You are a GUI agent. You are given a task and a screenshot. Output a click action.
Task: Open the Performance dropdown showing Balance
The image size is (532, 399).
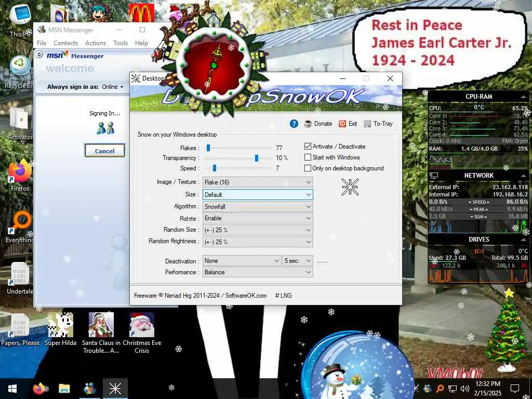258,272
